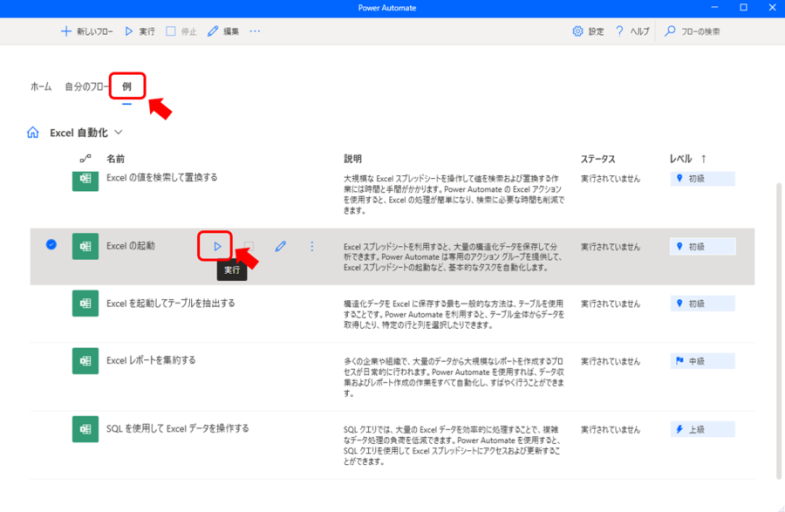
Task: Open more actions for Excel の起動 row
Action: point(312,246)
